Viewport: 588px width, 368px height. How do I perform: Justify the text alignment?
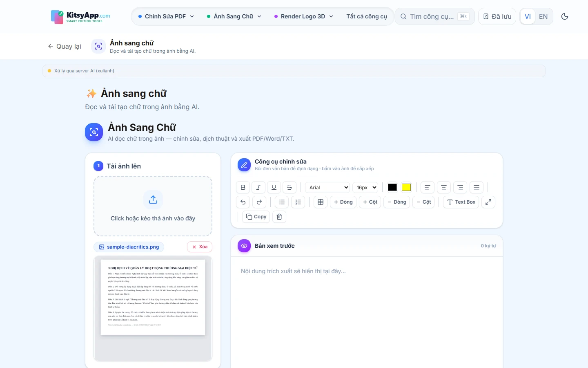click(x=477, y=187)
